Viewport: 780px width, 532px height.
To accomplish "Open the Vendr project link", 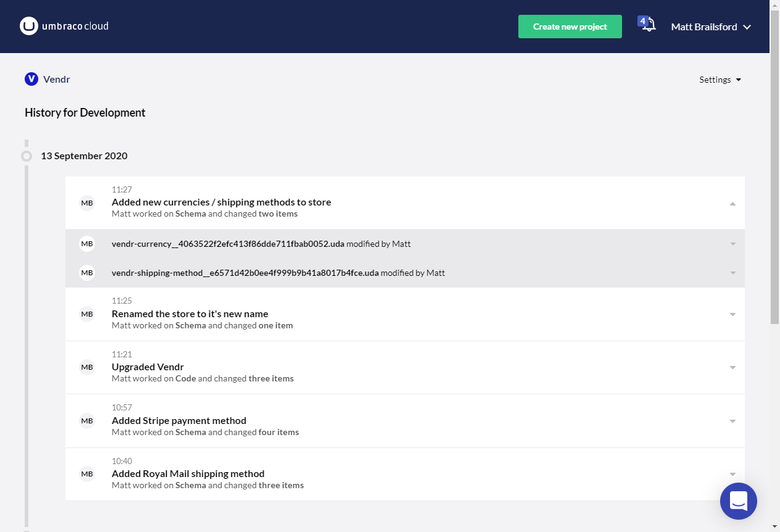I will (x=56, y=79).
